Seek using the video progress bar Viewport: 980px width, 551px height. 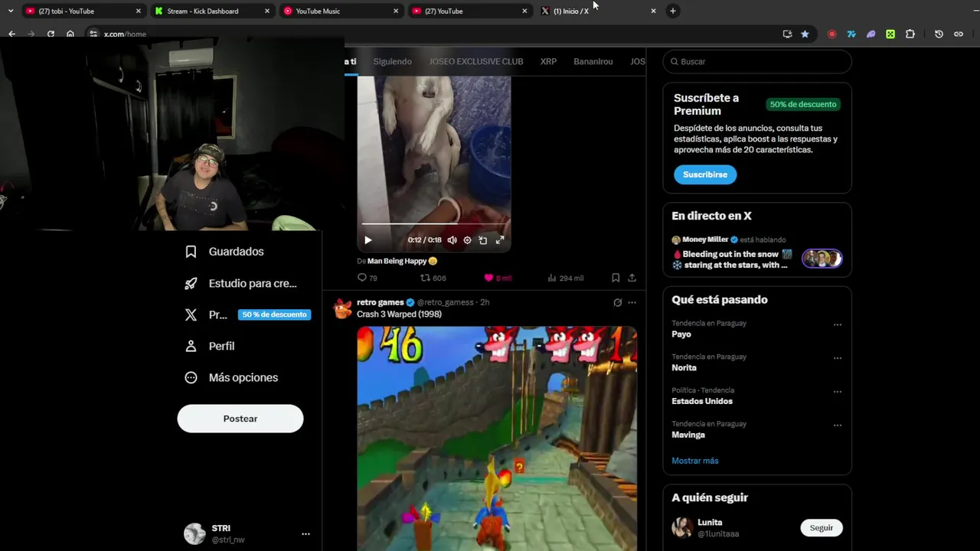tap(433, 224)
